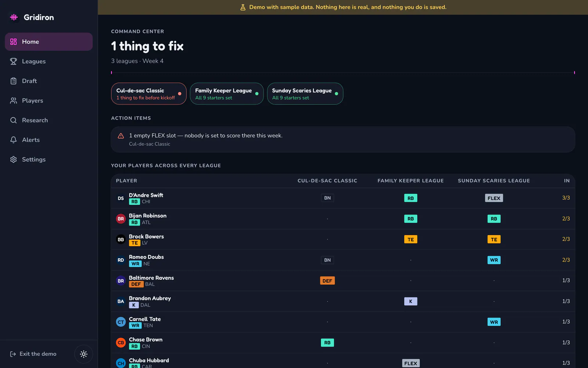
Task: Click the warning triangle in action items
Action: pyautogui.click(x=121, y=136)
